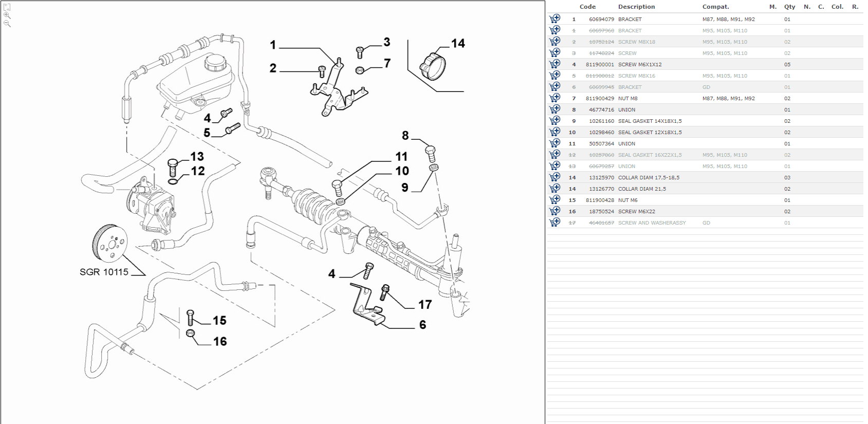Add seal gasket 12X18X1,5 to cart
The width and height of the screenshot is (868, 424).
[555, 132]
